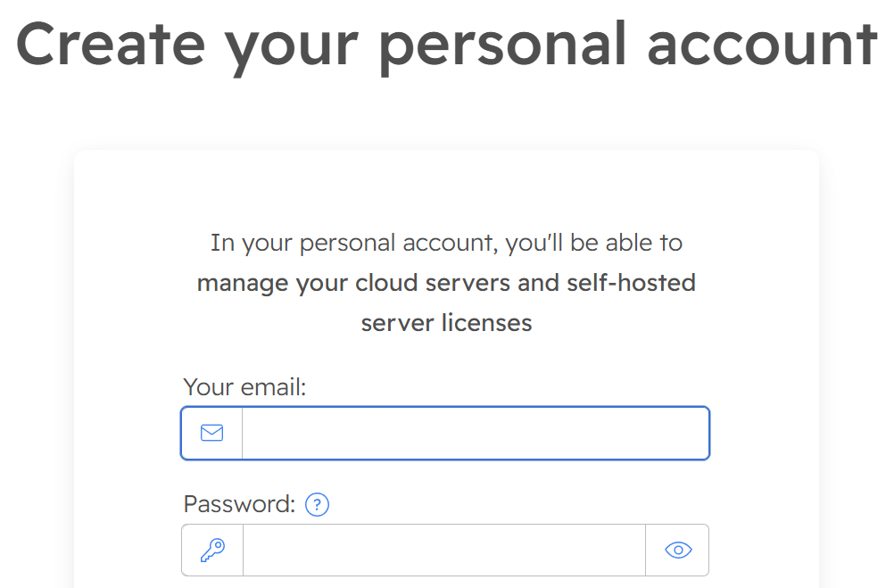Open the password help question mark

click(x=317, y=505)
